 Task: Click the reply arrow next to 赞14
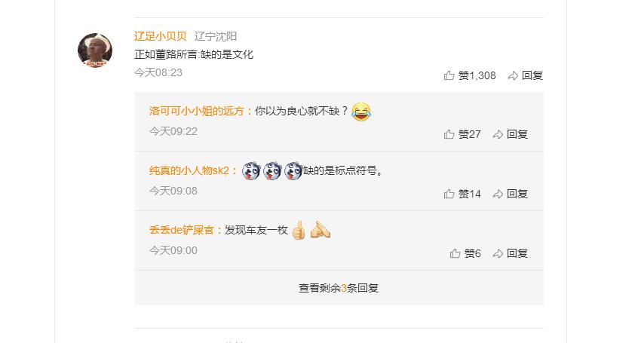pyautogui.click(x=498, y=194)
